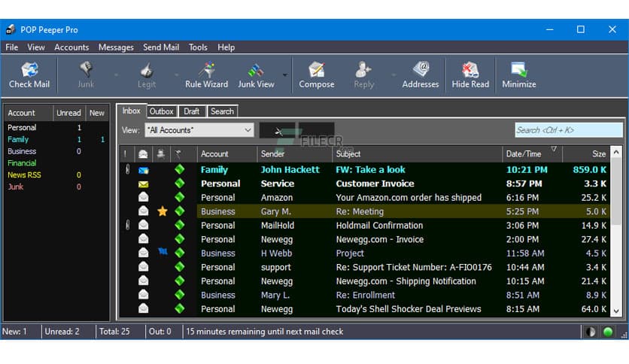Switch to the Draft tab
The width and height of the screenshot is (629, 364).
[191, 111]
